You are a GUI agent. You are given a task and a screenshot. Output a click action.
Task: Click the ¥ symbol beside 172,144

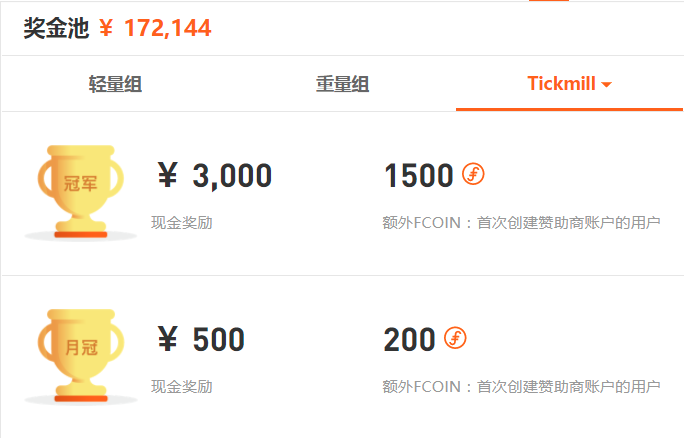click(106, 28)
